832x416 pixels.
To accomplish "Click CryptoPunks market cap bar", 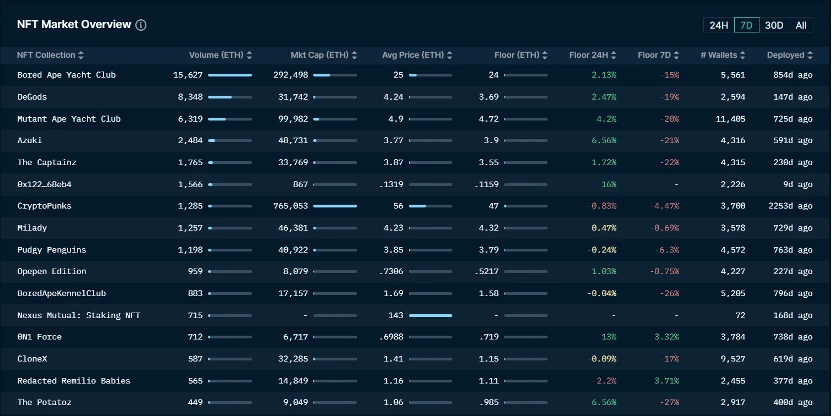I will (x=335, y=206).
